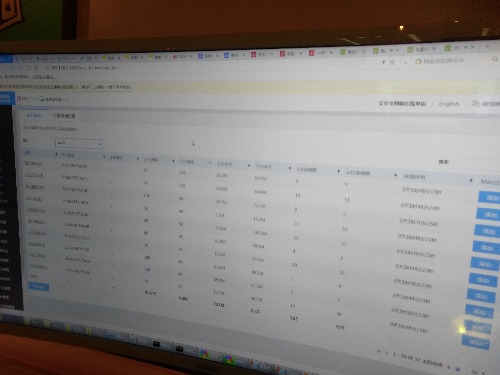The height and width of the screenshot is (375, 500).
Task: Open a new browser tab with the plus icon
Action: coord(487,46)
